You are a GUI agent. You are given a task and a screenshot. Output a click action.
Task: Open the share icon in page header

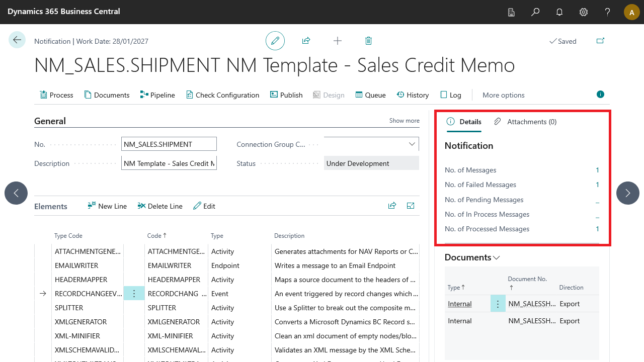(x=306, y=41)
